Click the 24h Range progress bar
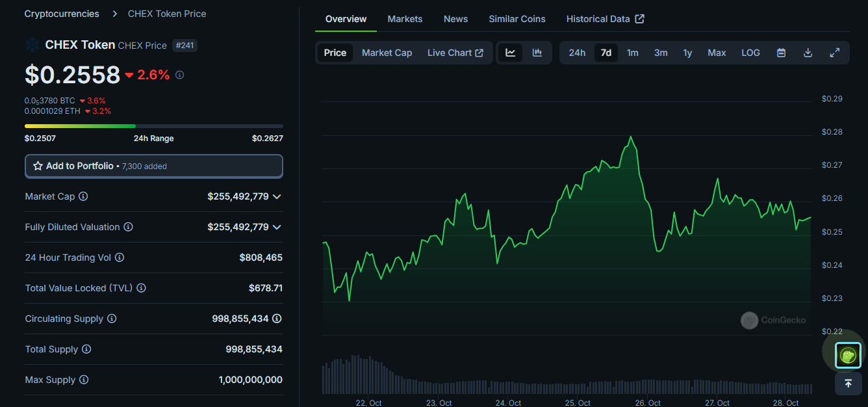Viewport: 868px width, 407px height. point(154,125)
